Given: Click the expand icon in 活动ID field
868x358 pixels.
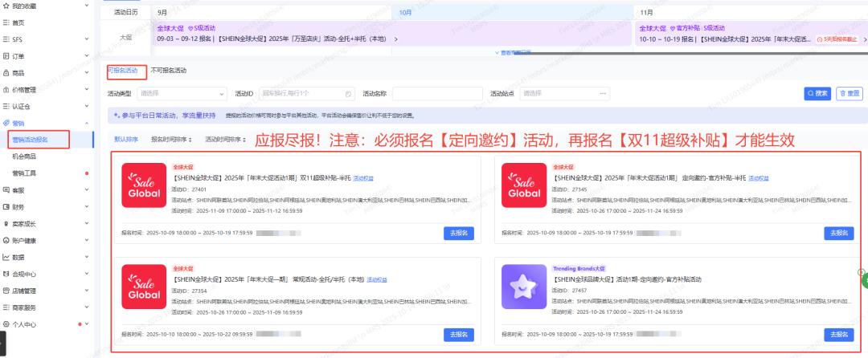Looking at the screenshot, I should 348,94.
